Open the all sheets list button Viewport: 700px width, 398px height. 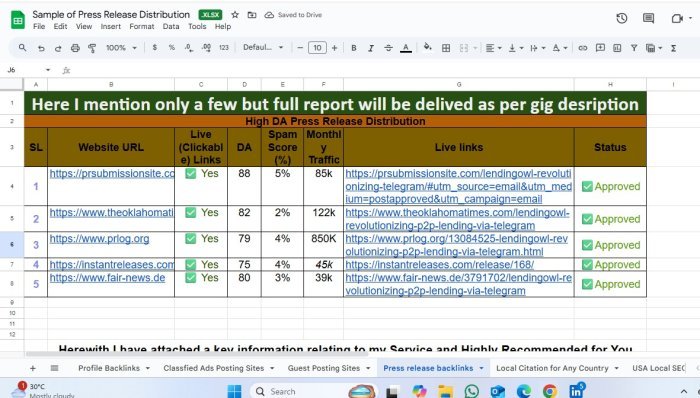pos(54,368)
